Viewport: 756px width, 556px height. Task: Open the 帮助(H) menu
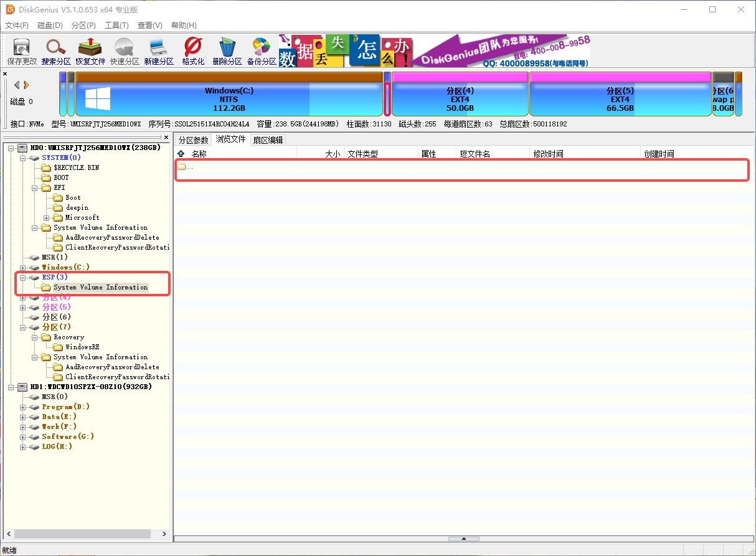point(184,26)
